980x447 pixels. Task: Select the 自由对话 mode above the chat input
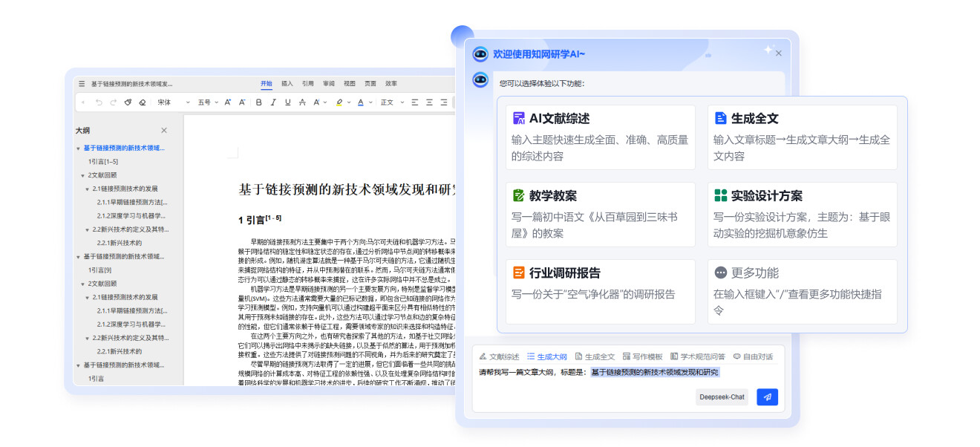753,356
